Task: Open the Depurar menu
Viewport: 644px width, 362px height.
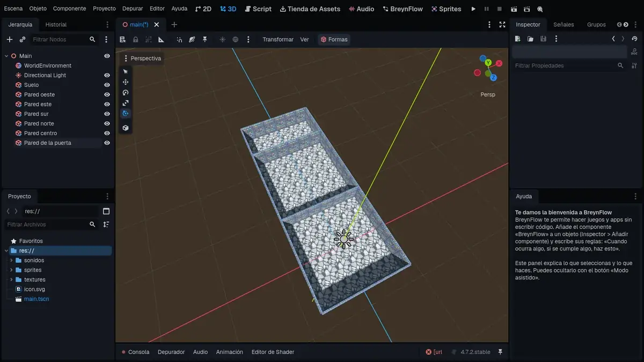Action: tap(133, 9)
